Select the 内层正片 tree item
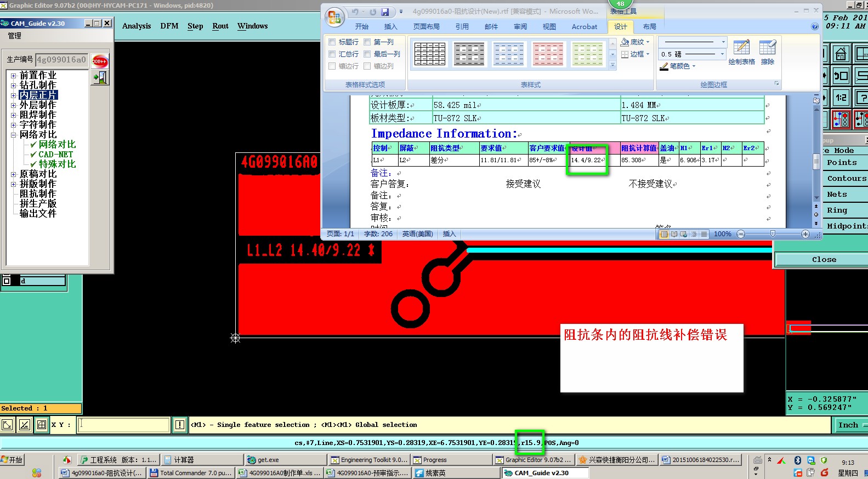 [x=38, y=95]
